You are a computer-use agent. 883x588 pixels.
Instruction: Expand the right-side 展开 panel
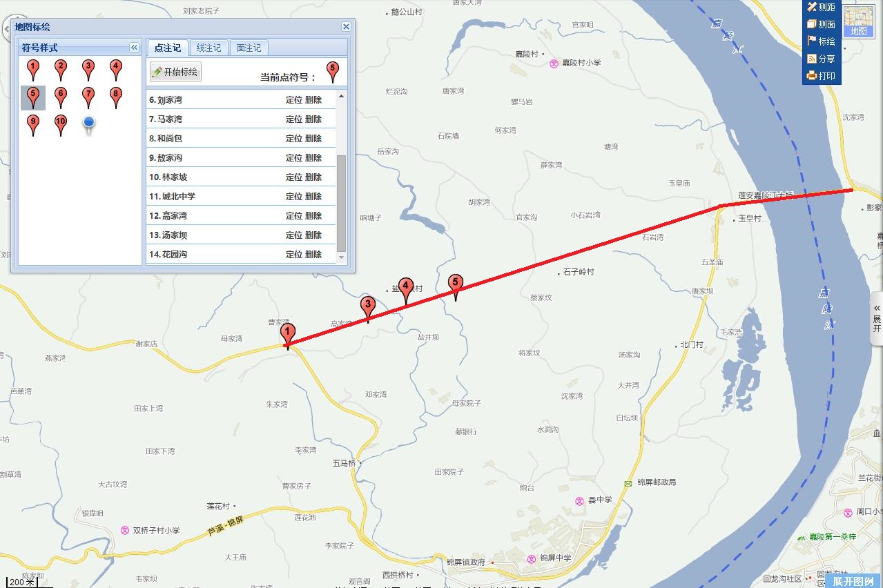877,319
